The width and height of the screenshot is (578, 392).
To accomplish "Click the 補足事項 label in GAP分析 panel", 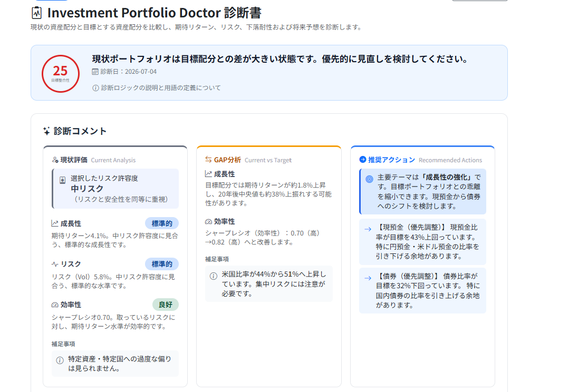I will (217, 259).
